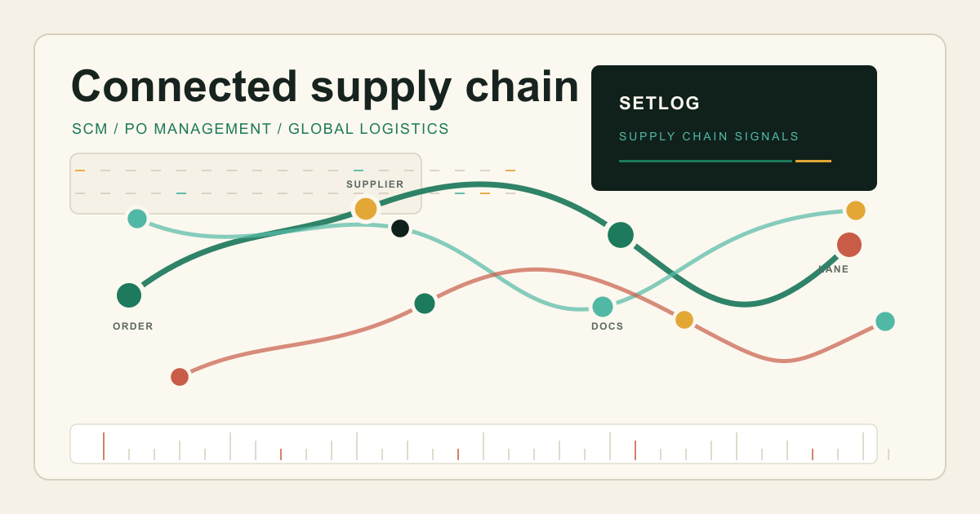Click the last red marker on the timeline
The height and width of the screenshot is (514, 980).
[x=813, y=454]
